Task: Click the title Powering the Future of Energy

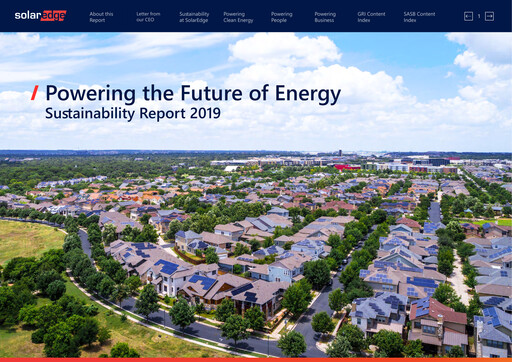Action: 193,93
